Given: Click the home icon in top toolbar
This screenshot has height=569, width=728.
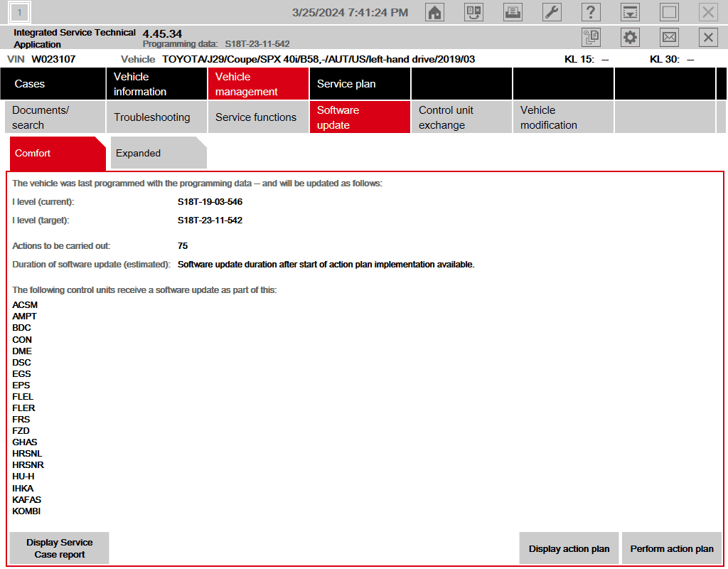Looking at the screenshot, I should (434, 12).
